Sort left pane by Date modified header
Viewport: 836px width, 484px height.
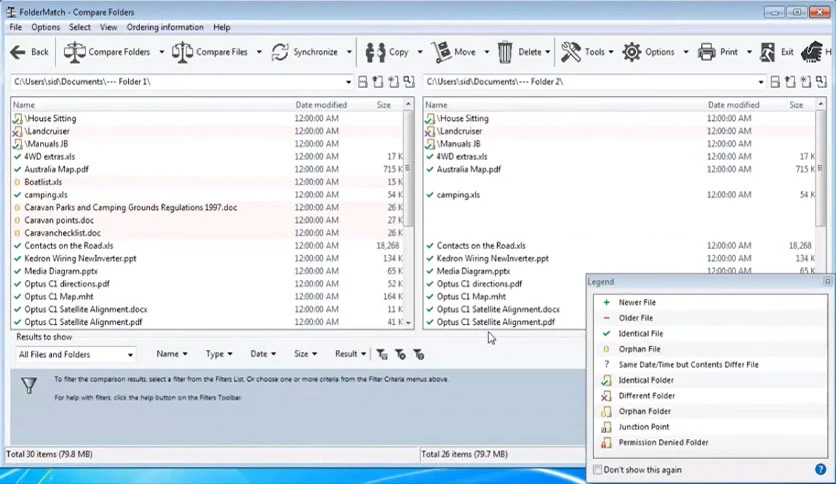tap(321, 105)
